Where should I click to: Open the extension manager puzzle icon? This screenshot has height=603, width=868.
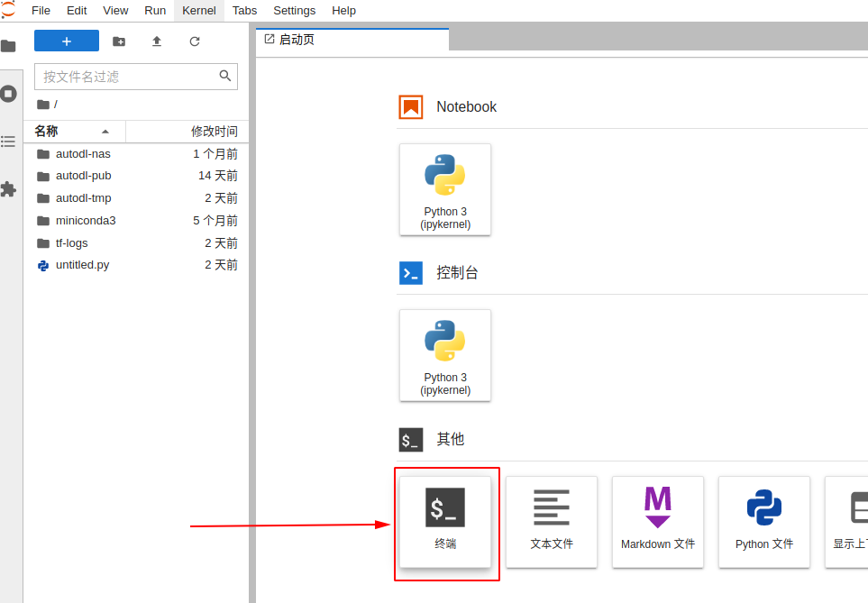coord(9,189)
